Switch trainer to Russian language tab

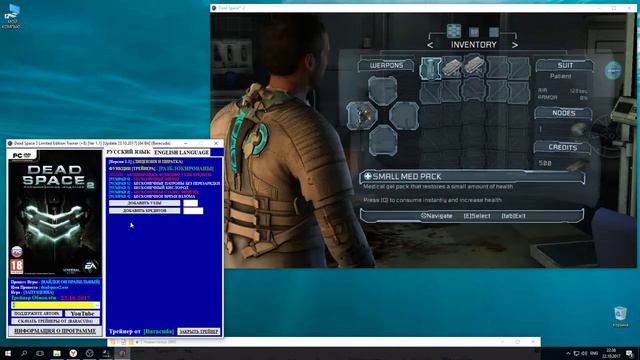point(128,152)
